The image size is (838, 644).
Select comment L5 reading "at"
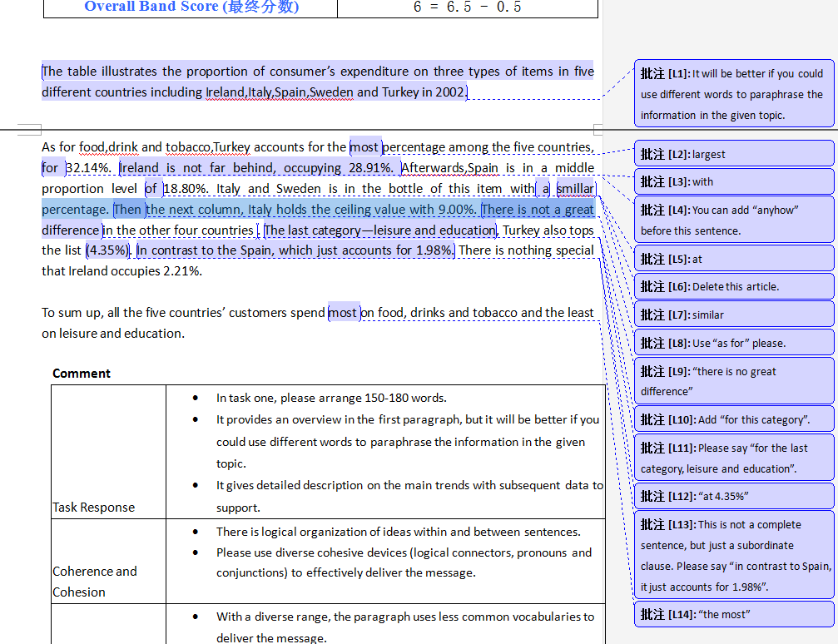pos(734,259)
